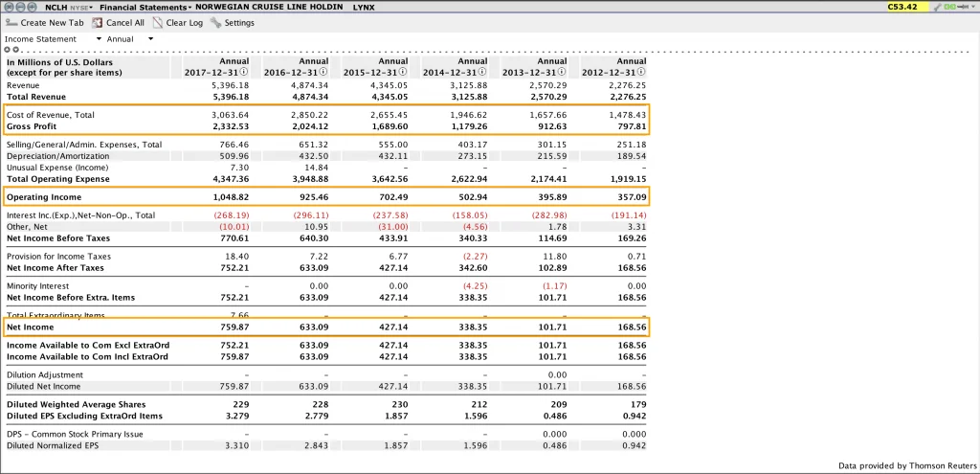Select the Income Available to Com Excl ExtraOrd label
980x474 pixels.
pos(87,345)
